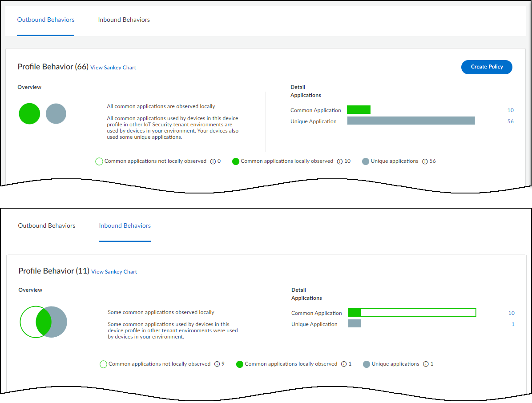Image resolution: width=532 pixels, height=403 pixels.
Task: Click info icon next to outbound 'not locally observed' 0
Action: tap(213, 161)
